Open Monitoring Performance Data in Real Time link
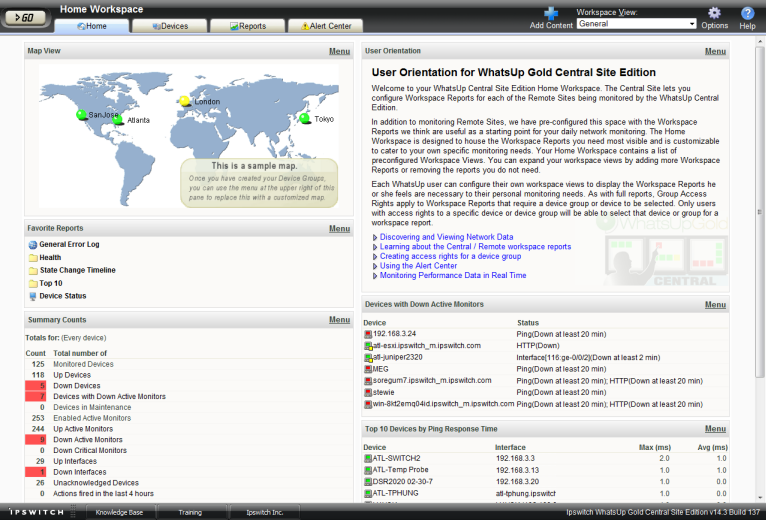The image size is (766, 520). click(453, 275)
